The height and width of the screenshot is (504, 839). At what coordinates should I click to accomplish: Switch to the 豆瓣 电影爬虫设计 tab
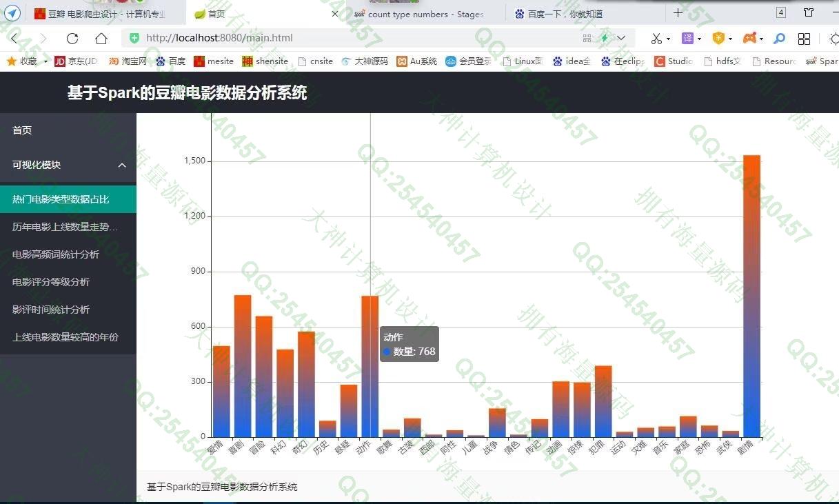[107, 14]
